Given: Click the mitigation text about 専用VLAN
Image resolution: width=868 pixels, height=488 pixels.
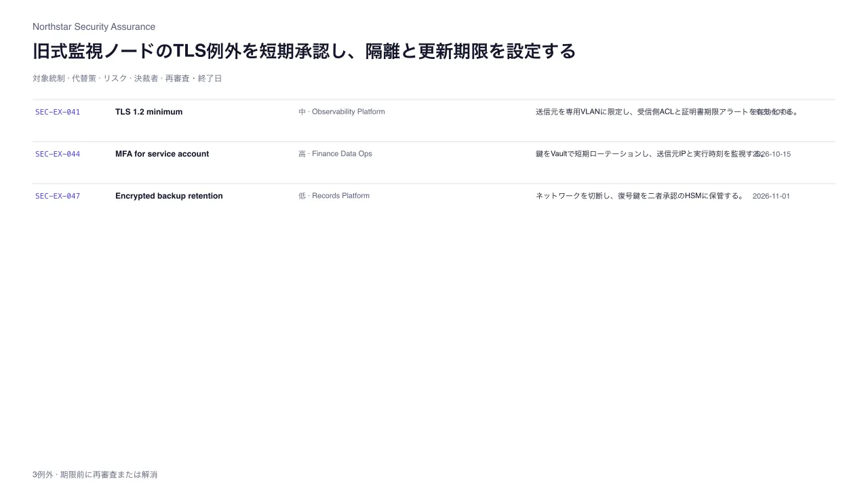Looking at the screenshot, I should click(667, 112).
